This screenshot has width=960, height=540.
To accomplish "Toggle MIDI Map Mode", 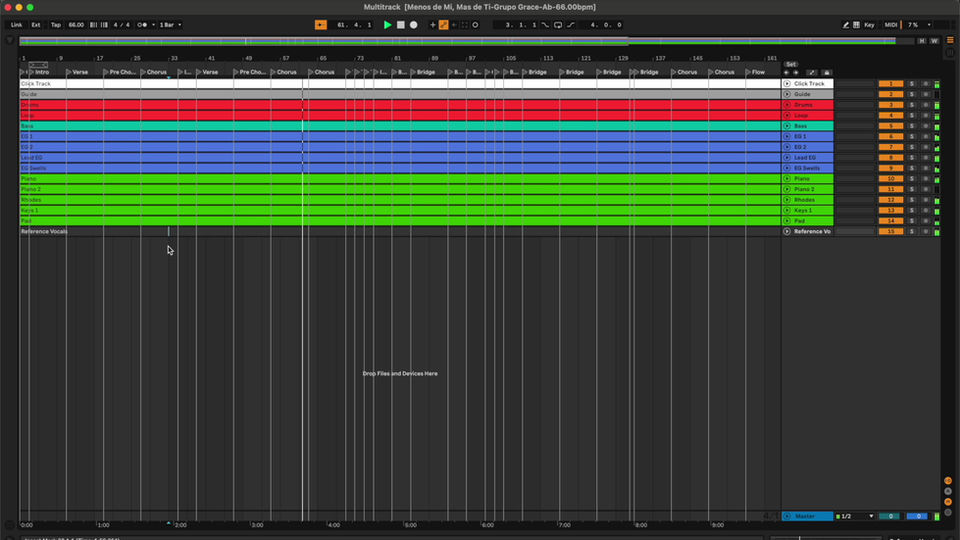I will 891,25.
